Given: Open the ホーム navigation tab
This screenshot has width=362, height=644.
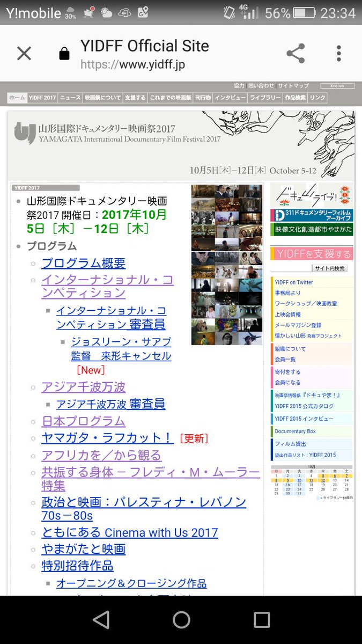Looking at the screenshot, I should (x=17, y=98).
